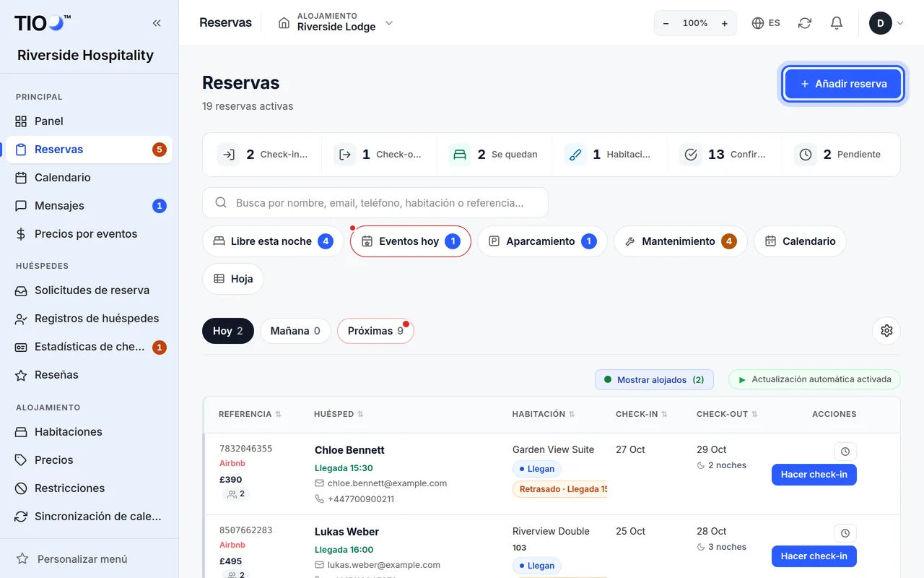Select the Próximas tab
924x578 pixels.
point(375,331)
